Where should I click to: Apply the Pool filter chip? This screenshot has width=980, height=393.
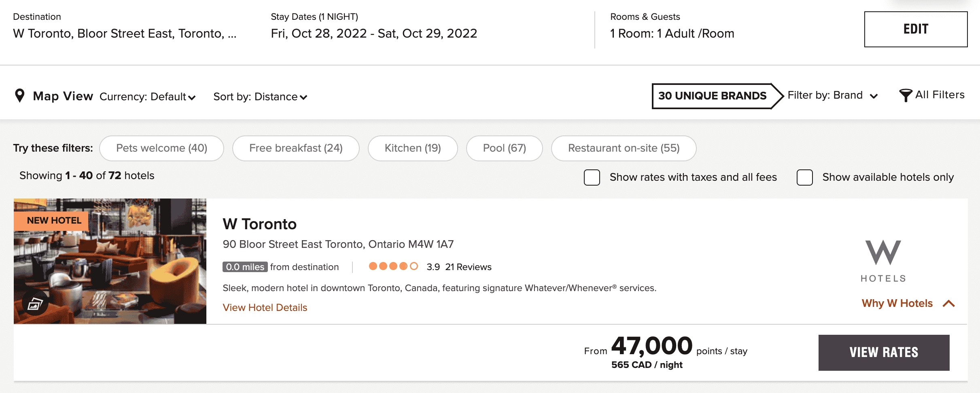[x=504, y=148]
